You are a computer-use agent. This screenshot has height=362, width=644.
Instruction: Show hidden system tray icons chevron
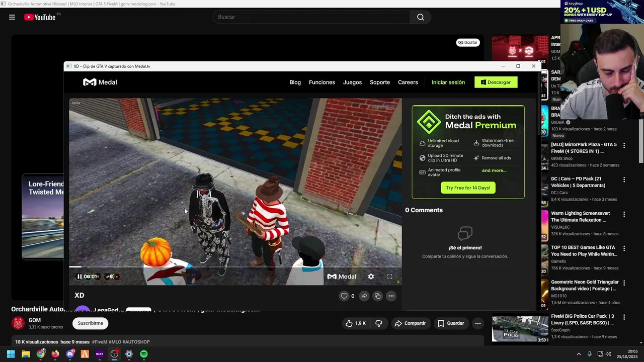click(x=579, y=354)
